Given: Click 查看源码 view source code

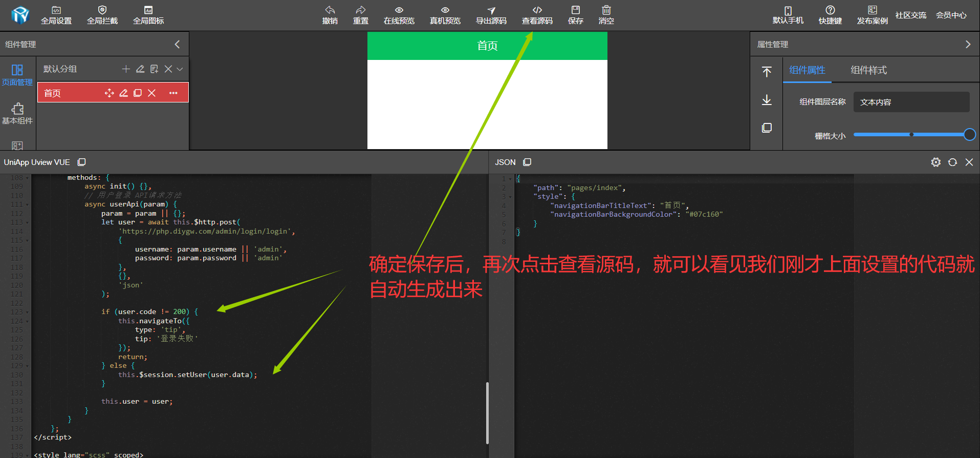Looking at the screenshot, I should coord(537,15).
